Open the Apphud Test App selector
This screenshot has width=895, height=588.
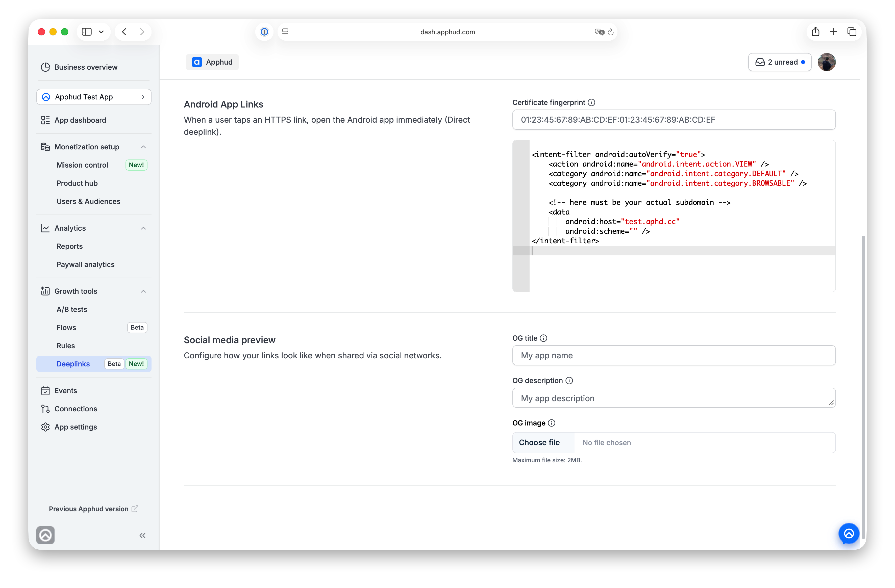(94, 97)
